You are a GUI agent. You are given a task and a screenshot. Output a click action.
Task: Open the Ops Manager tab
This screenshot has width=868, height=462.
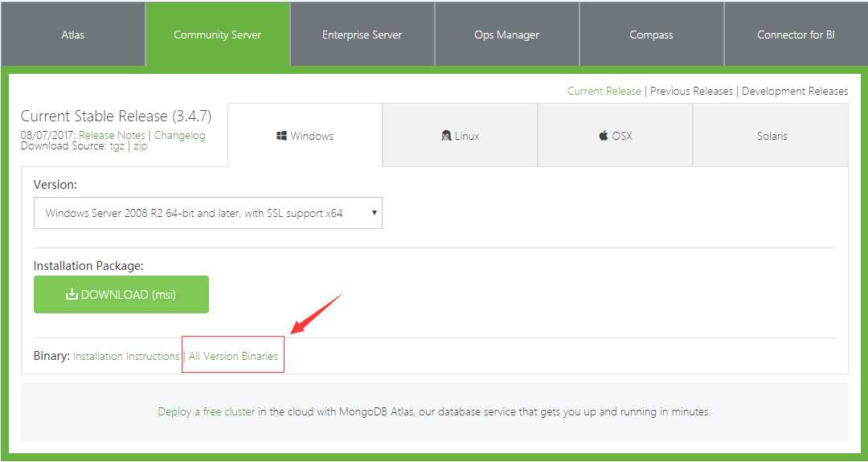click(x=506, y=35)
